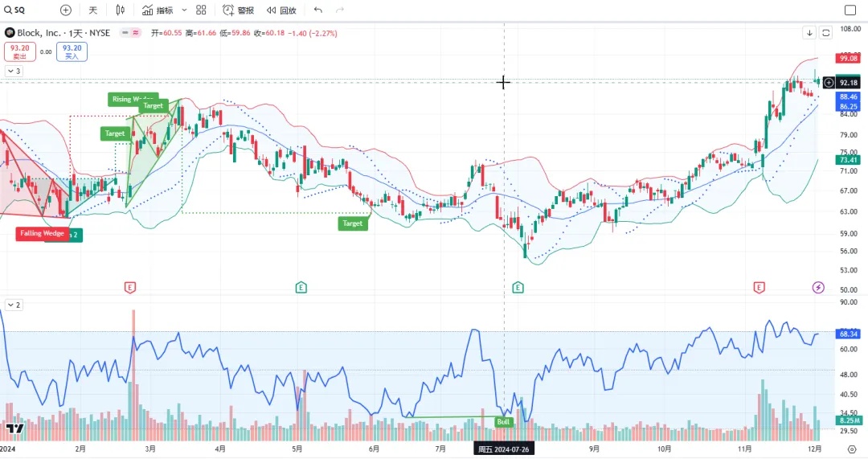Click the first red E earnings marker
868x459 pixels.
pos(129,287)
